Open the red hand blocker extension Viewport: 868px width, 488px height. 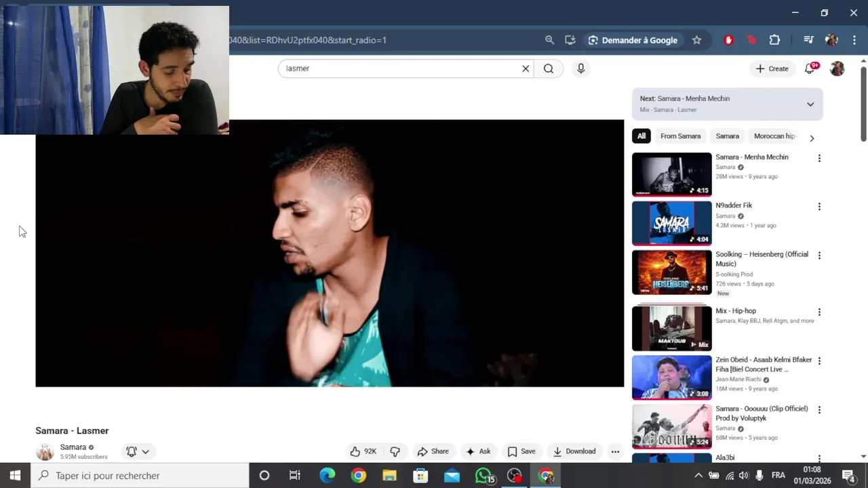(x=729, y=40)
